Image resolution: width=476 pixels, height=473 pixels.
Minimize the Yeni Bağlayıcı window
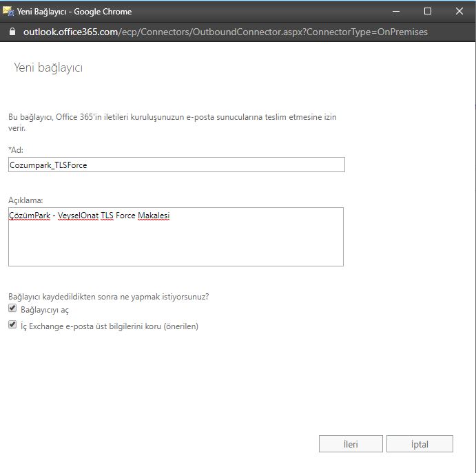pyautogui.click(x=396, y=12)
